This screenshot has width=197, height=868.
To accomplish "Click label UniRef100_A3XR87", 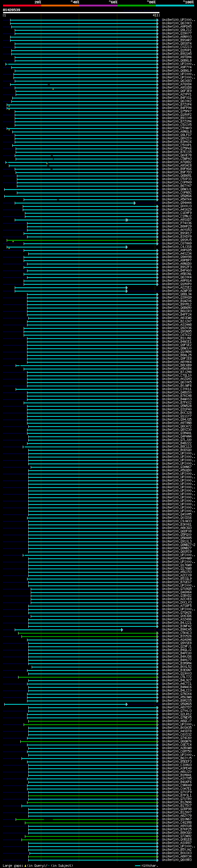I will [x=177, y=843].
